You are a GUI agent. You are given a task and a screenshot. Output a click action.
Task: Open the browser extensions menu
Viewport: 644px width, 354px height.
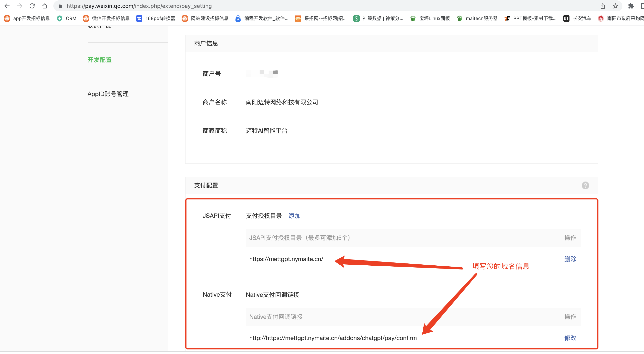pos(631,6)
